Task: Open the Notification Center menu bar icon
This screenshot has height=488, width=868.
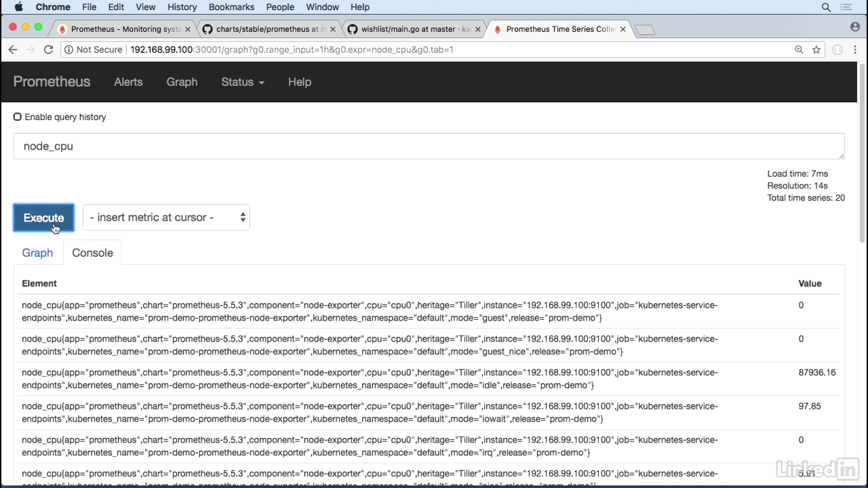Action: click(846, 7)
